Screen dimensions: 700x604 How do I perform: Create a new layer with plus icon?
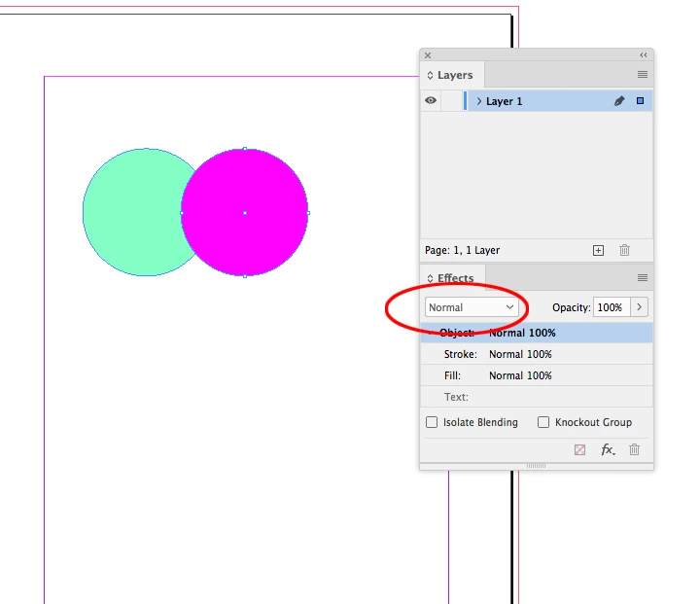598,250
